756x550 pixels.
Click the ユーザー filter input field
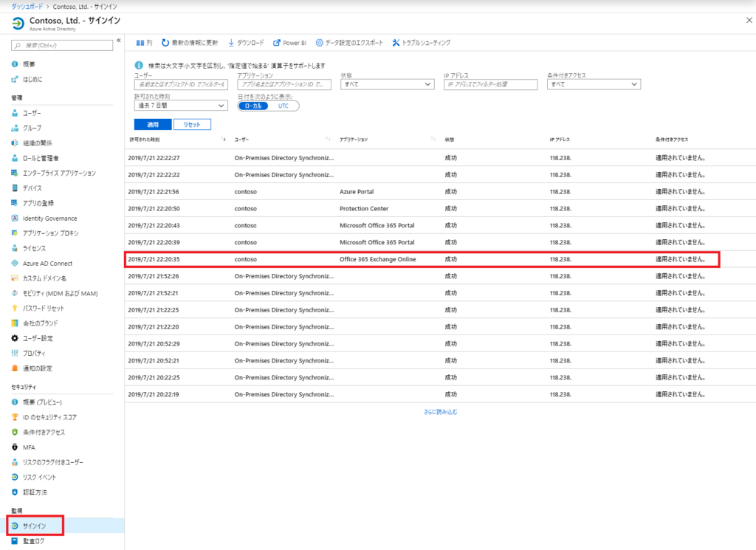[x=181, y=84]
